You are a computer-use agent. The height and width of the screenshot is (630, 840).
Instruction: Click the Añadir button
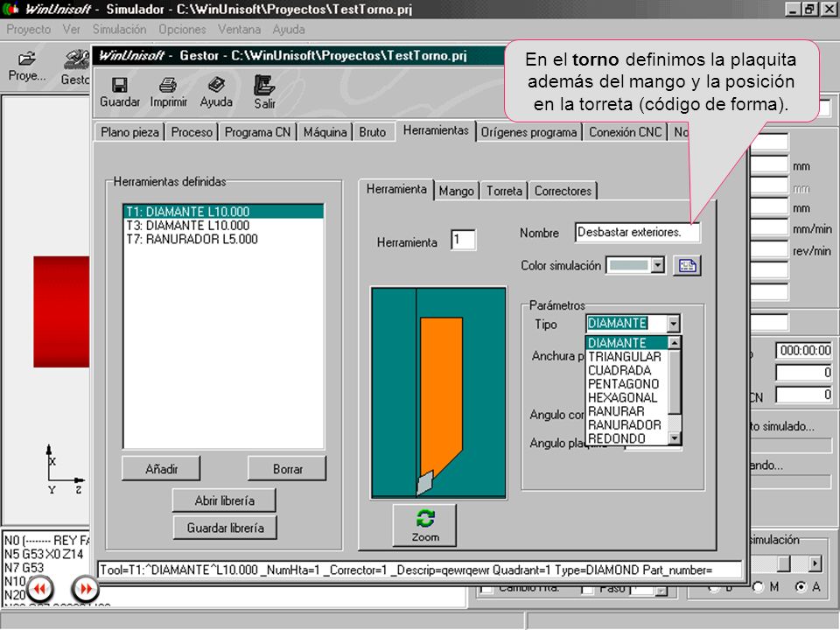161,469
